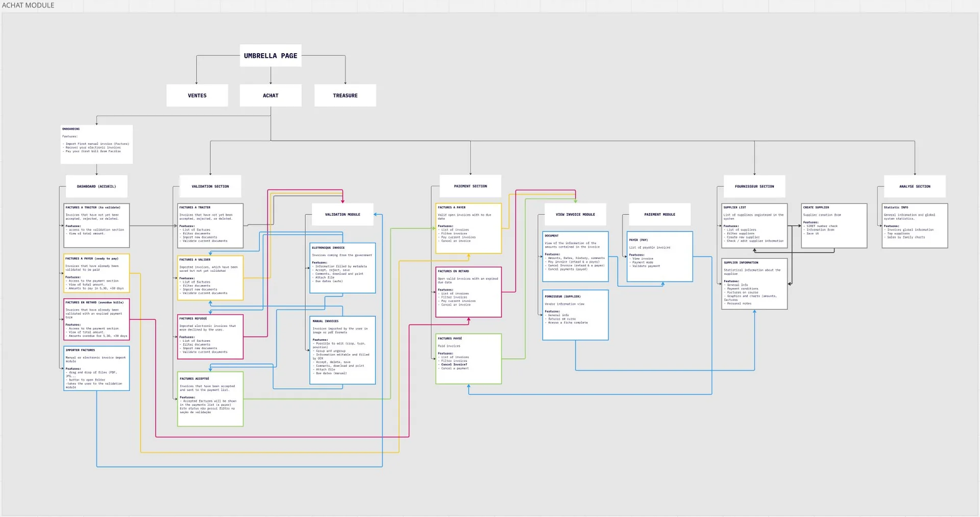The image size is (980, 517).
Task: Click the PAIEMENT MODULE header box
Action: (x=659, y=215)
